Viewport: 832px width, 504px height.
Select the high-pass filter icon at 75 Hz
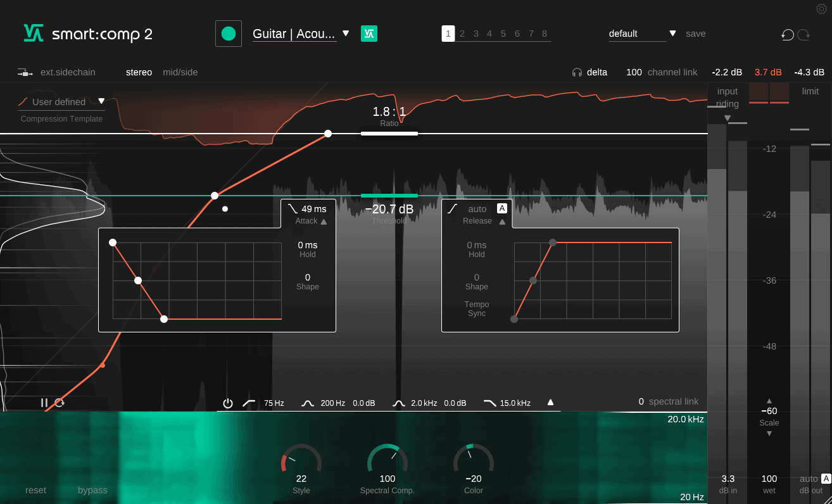coord(249,403)
